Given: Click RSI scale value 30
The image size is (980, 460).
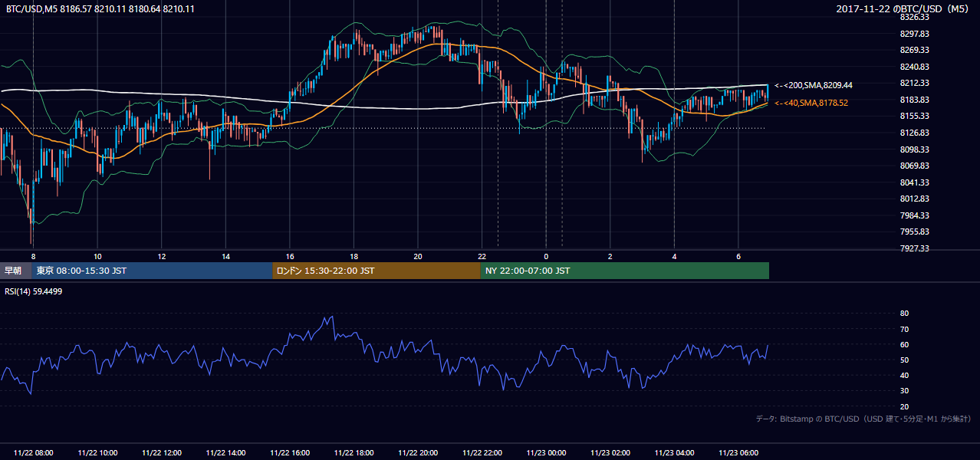Looking at the screenshot, I should (904, 391).
